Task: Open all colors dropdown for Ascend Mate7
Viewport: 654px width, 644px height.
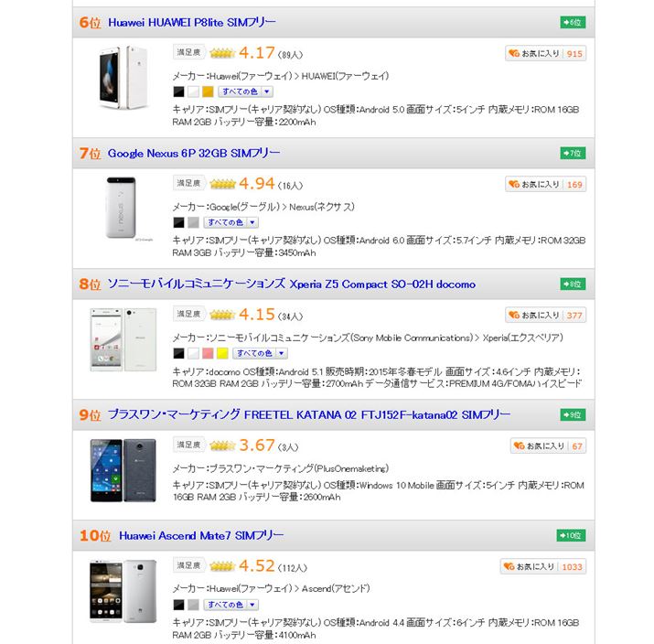Action: 231,605
